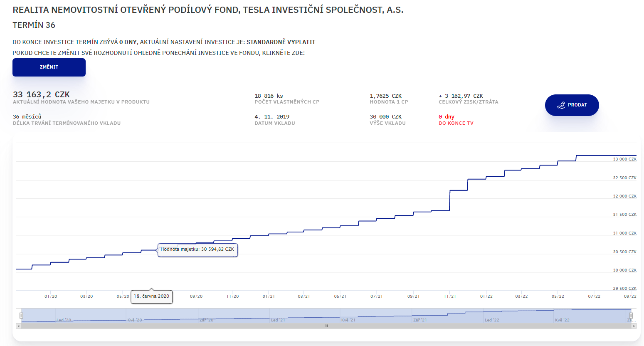Image resolution: width=644 pixels, height=346 pixels.
Task: Click the '18. června 2020' date tooltip
Action: coord(151,297)
